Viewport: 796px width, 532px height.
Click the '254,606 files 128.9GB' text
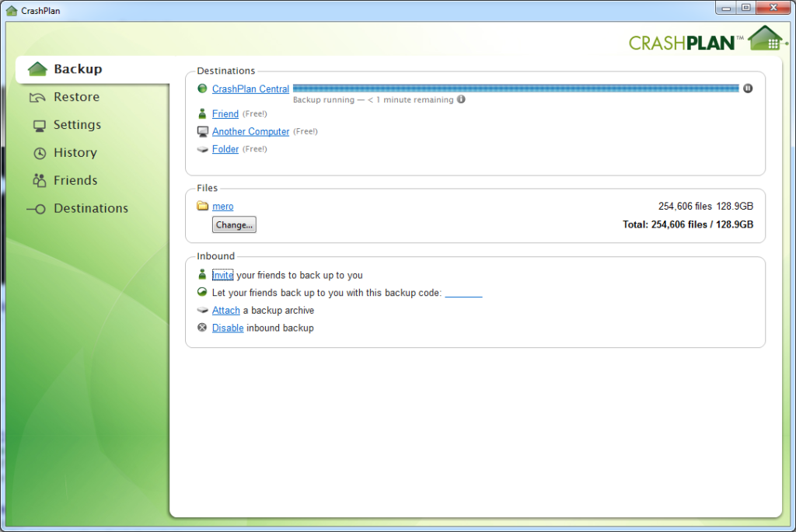[706, 206]
